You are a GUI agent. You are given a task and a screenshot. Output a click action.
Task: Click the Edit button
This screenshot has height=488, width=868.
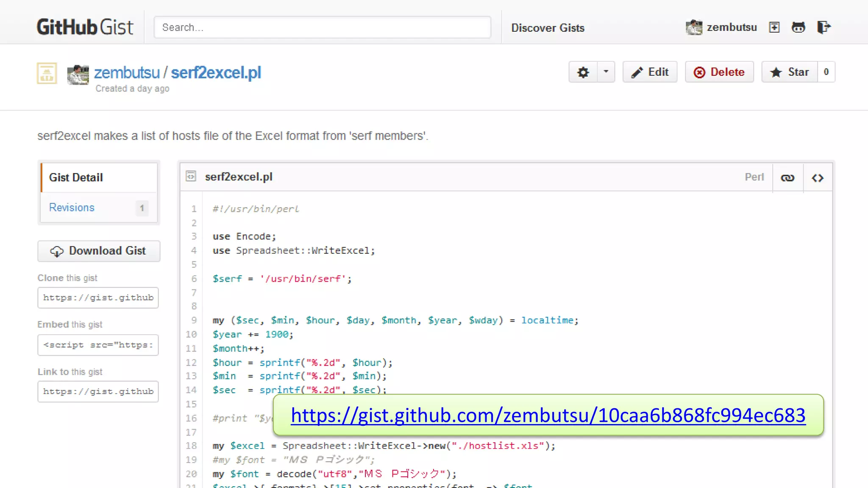coord(650,72)
